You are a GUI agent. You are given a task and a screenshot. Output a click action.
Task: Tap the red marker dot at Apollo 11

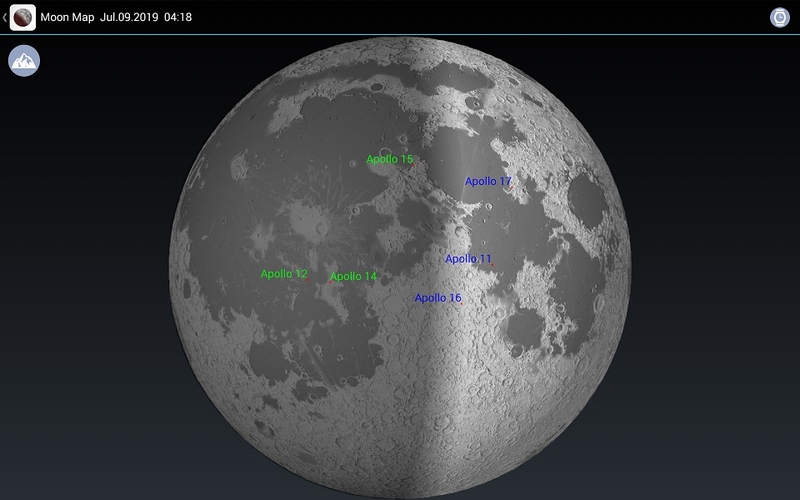point(492,265)
